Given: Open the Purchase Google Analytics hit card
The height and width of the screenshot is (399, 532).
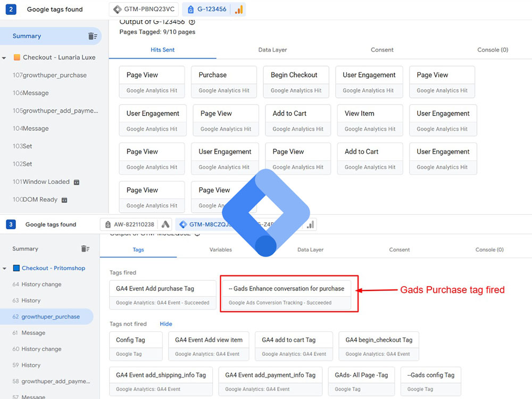Looking at the screenshot, I should click(x=224, y=82).
